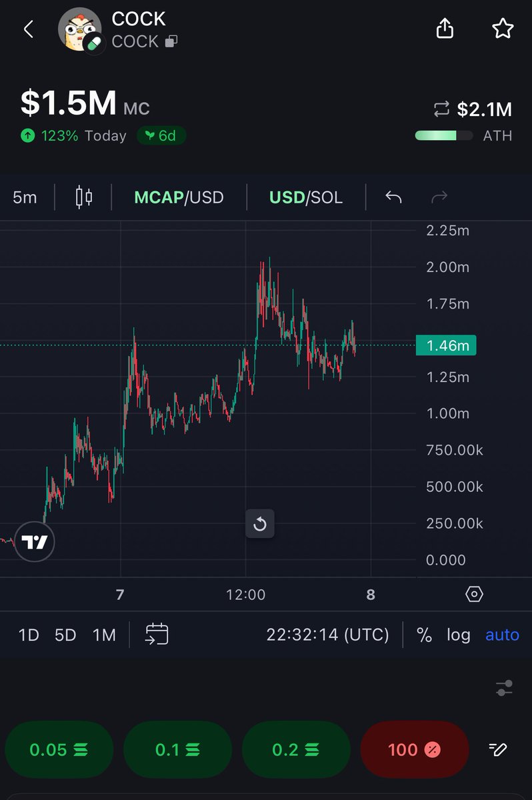Open the go-to-date calendar icon
Screen dimensions: 532x800
coord(157,634)
